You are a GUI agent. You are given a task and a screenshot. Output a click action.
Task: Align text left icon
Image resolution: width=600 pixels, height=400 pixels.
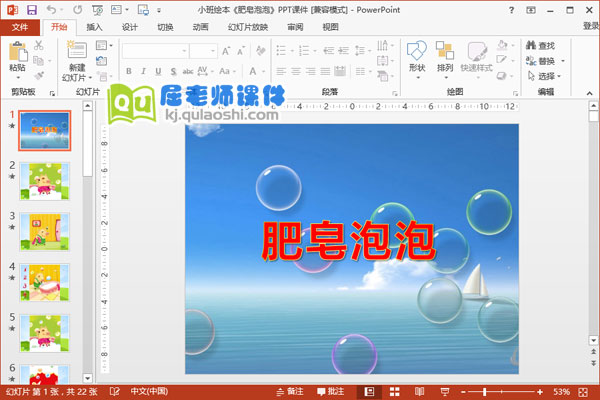pyautogui.click(x=281, y=71)
